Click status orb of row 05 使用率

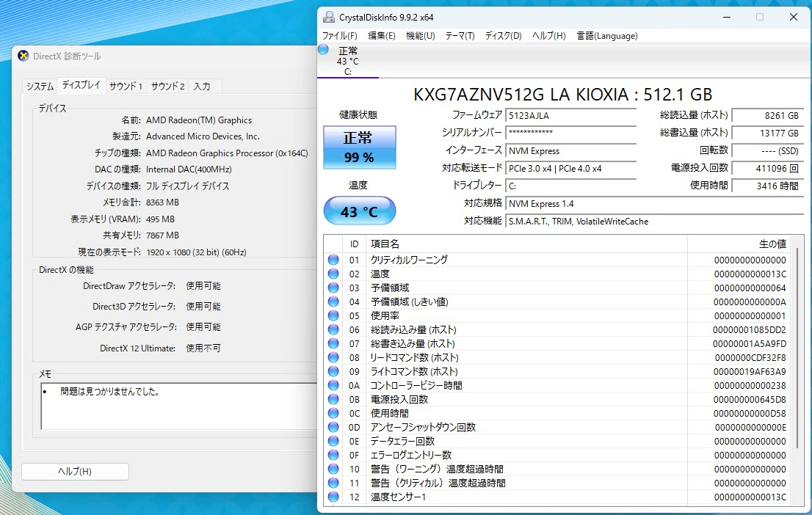[333, 315]
